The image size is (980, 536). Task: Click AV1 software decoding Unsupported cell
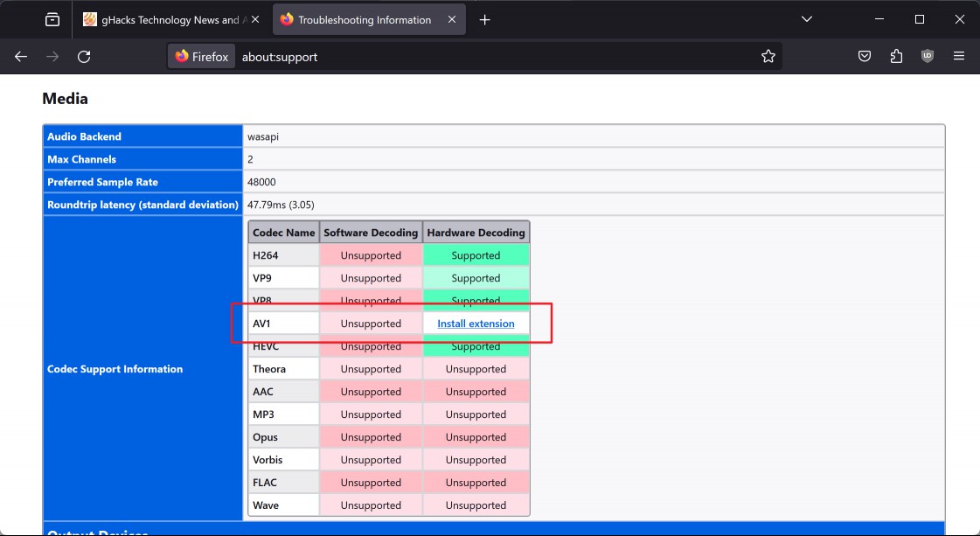pos(371,324)
